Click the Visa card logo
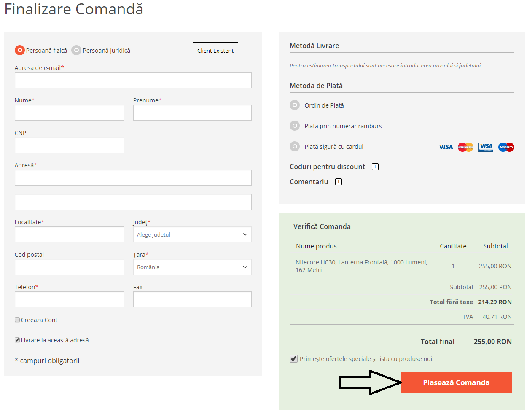Image resolution: width=532 pixels, height=420 pixels. click(446, 147)
